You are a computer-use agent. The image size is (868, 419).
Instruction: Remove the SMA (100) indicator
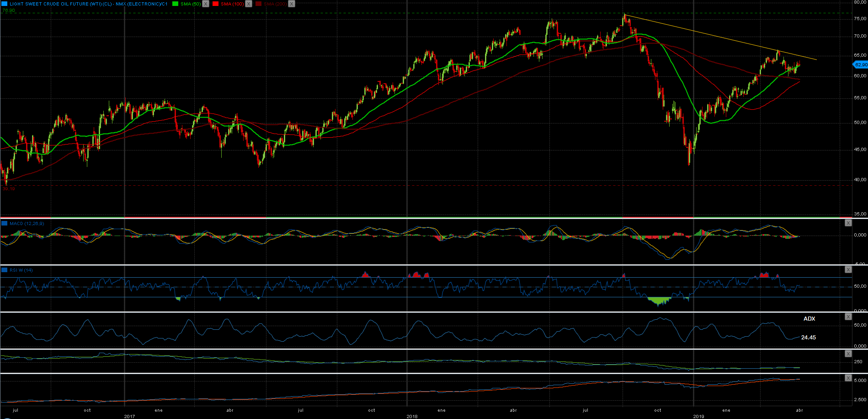(x=249, y=4)
